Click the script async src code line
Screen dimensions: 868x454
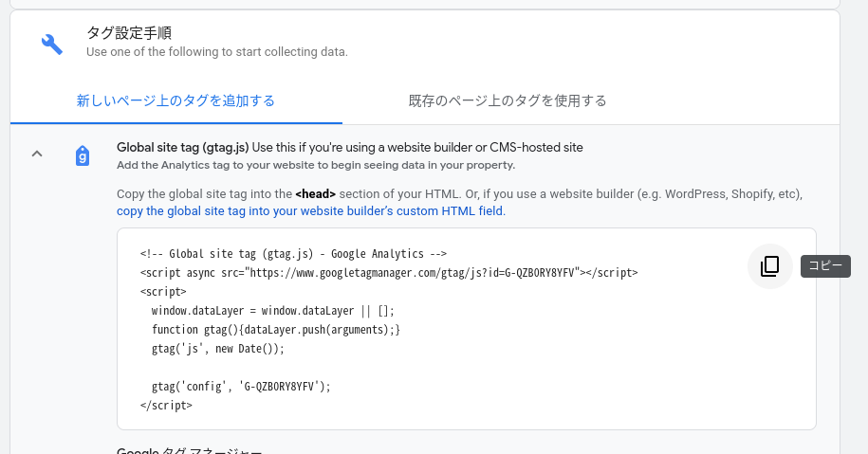pyautogui.click(x=389, y=273)
